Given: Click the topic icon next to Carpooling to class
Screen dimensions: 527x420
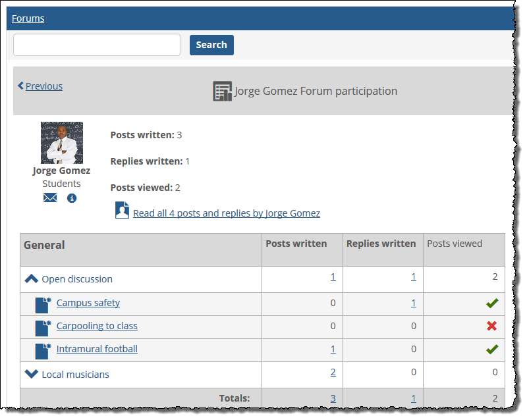Looking at the screenshot, I should pyautogui.click(x=41, y=327).
